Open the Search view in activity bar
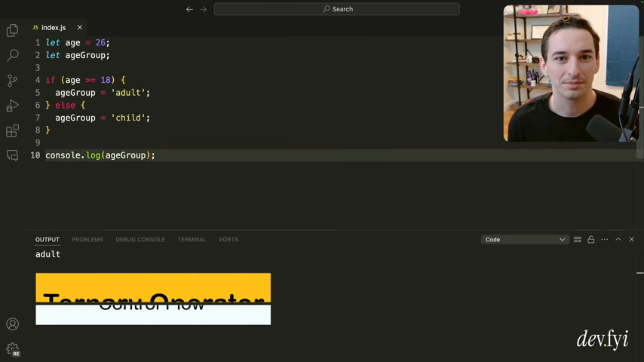This screenshot has height=362, width=644. [x=12, y=55]
